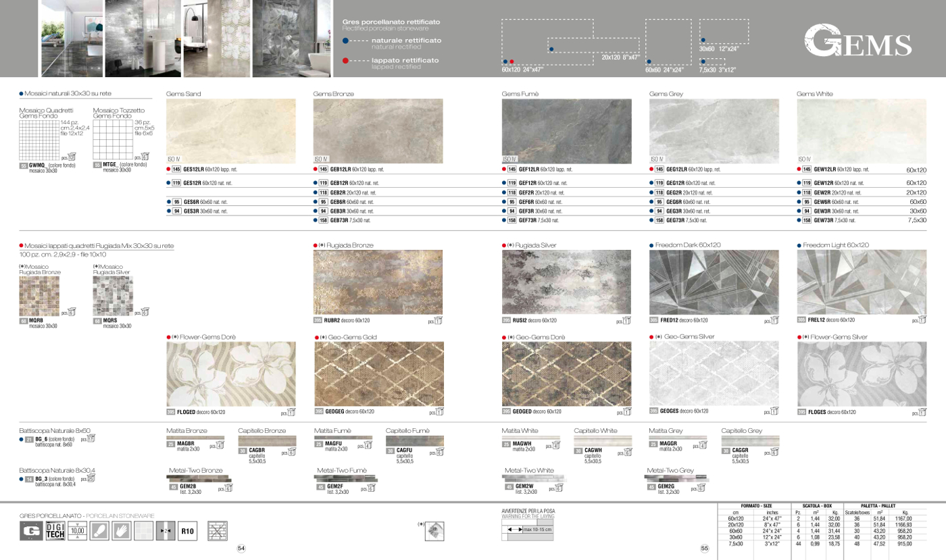
Task: Click the red dot next to lappato rettificato
Action: [x=346, y=61]
